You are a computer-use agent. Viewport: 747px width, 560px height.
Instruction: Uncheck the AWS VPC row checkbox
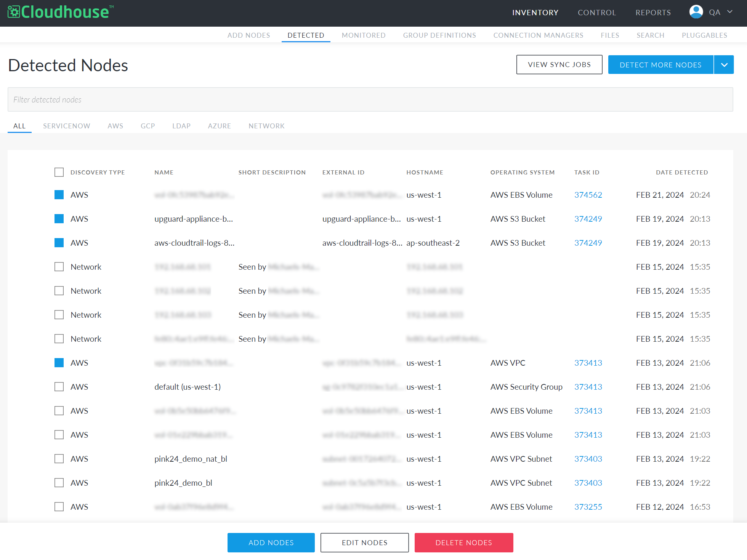(x=59, y=363)
